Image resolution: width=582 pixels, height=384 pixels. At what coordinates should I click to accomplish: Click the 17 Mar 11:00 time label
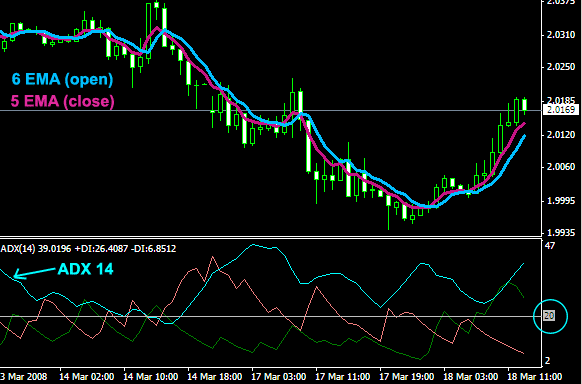tap(343, 377)
